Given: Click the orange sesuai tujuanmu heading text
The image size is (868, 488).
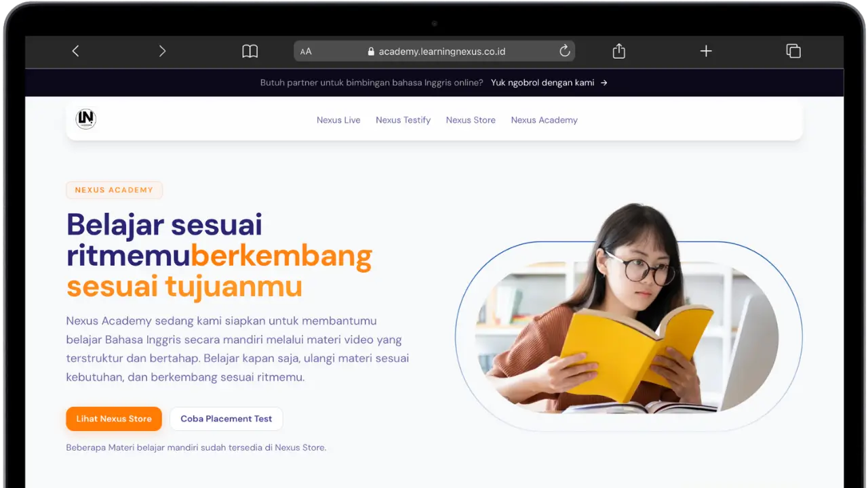Looking at the screenshot, I should coord(184,286).
